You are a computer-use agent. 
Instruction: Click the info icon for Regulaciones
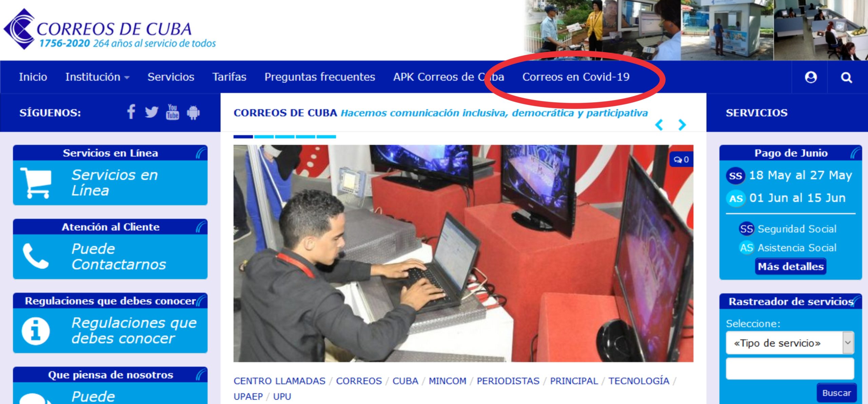[x=35, y=331]
